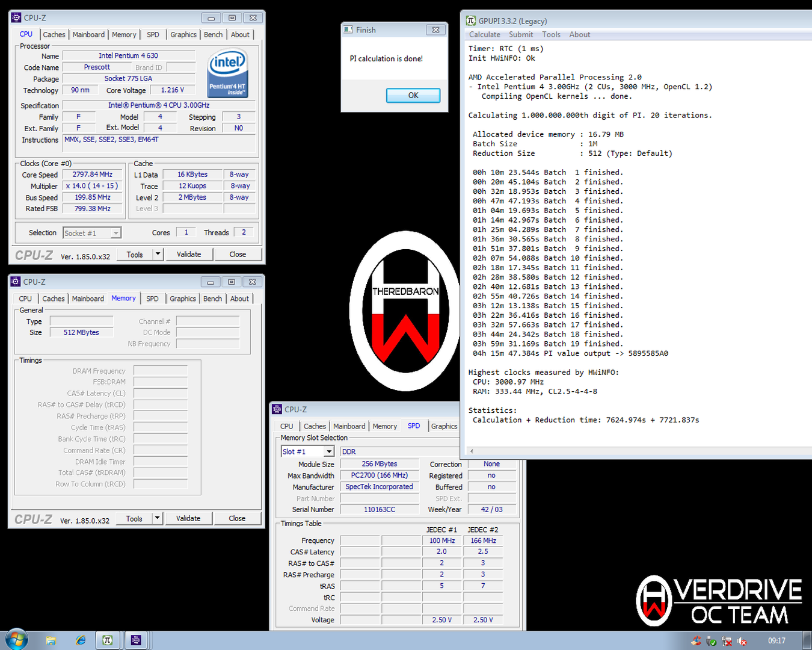Click the GPUPI pi icon in its title bar
Viewport: 812px width, 650px height.
[x=471, y=20]
